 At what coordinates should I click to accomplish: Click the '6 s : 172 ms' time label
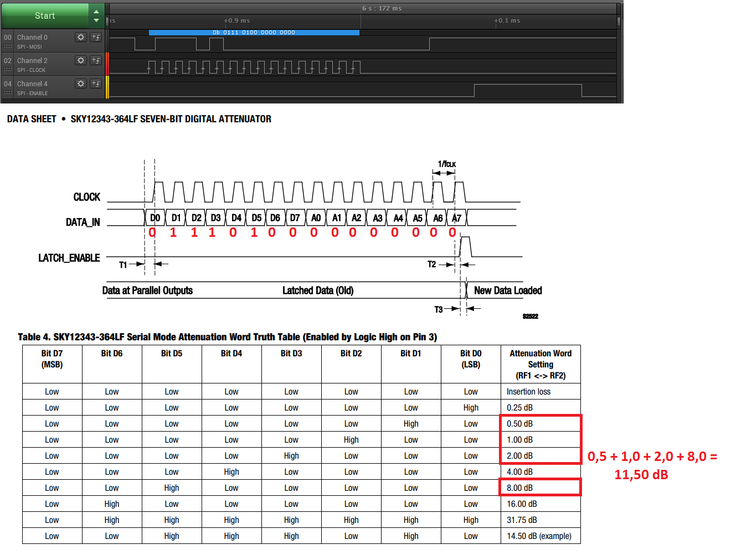(x=382, y=8)
